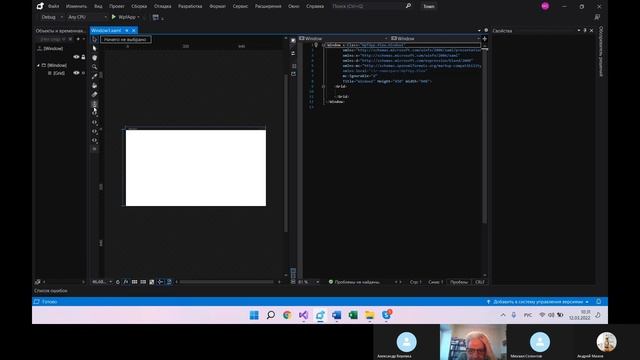The image size is (640, 360).
Task: Open the Сборка menu
Action: [139, 7]
